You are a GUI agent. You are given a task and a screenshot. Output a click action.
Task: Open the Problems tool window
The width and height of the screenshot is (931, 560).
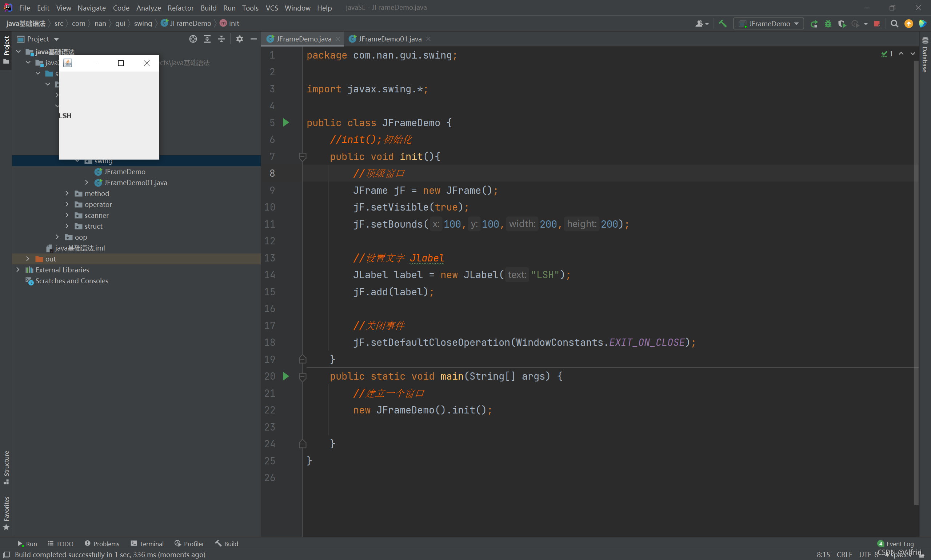coord(102,543)
